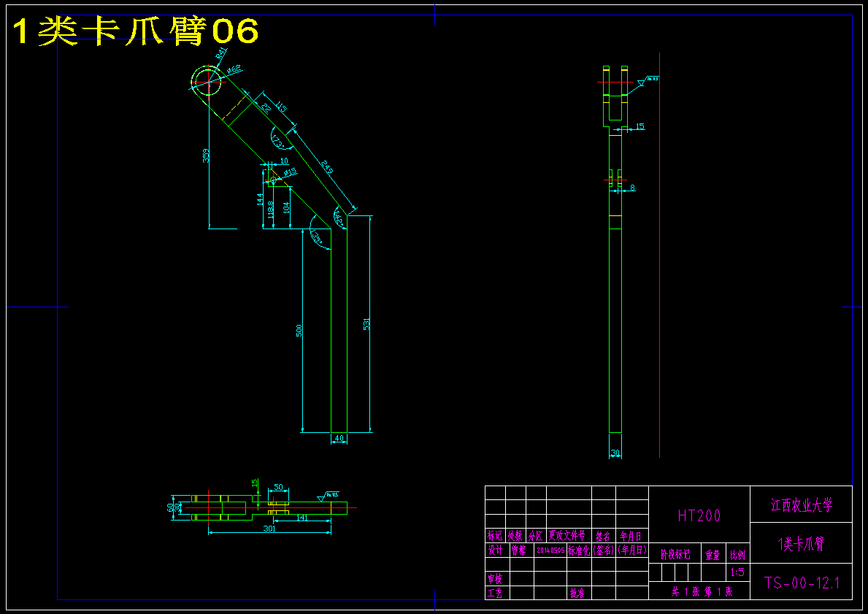
Task: Select the vertical dimension "104"
Action: [x=285, y=207]
